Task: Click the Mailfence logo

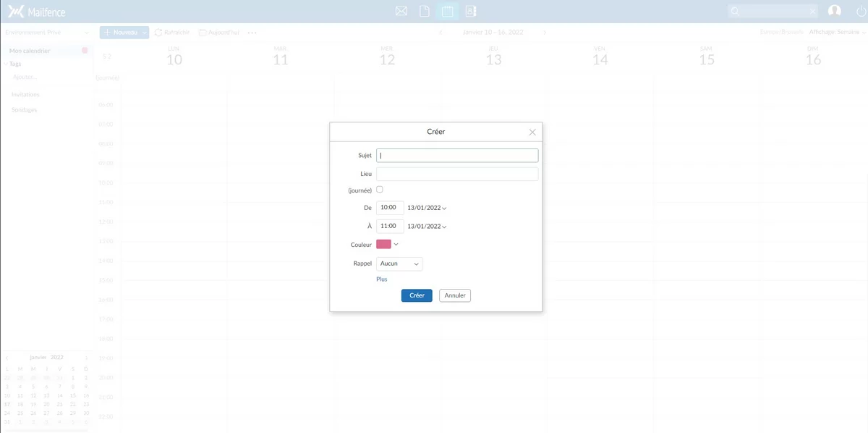Action: pos(35,11)
